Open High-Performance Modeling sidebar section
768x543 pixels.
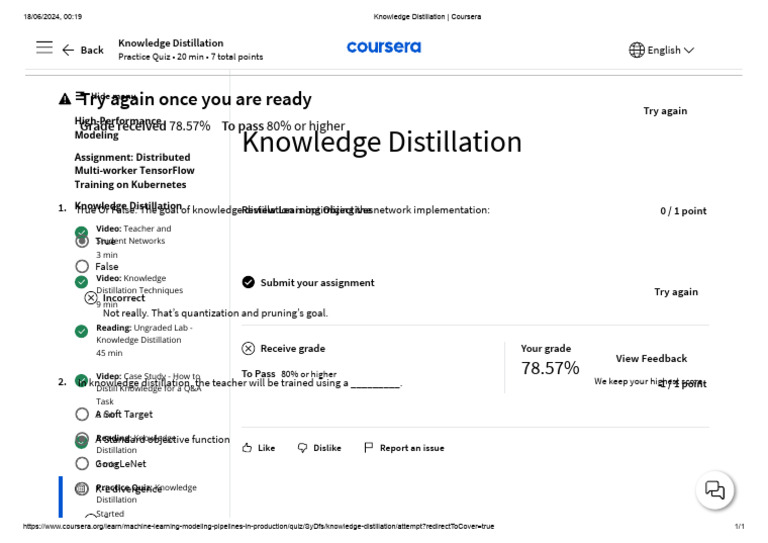pos(118,127)
